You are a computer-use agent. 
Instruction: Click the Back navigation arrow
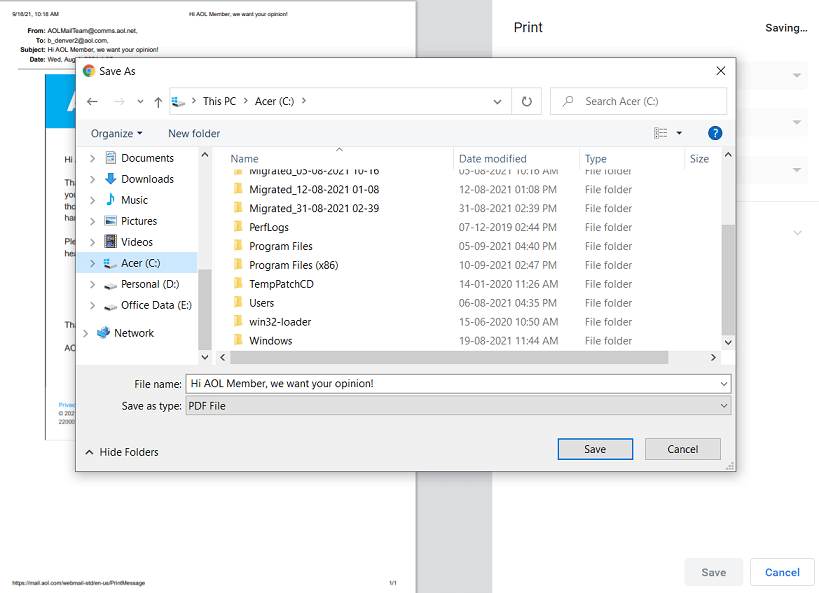click(x=92, y=100)
